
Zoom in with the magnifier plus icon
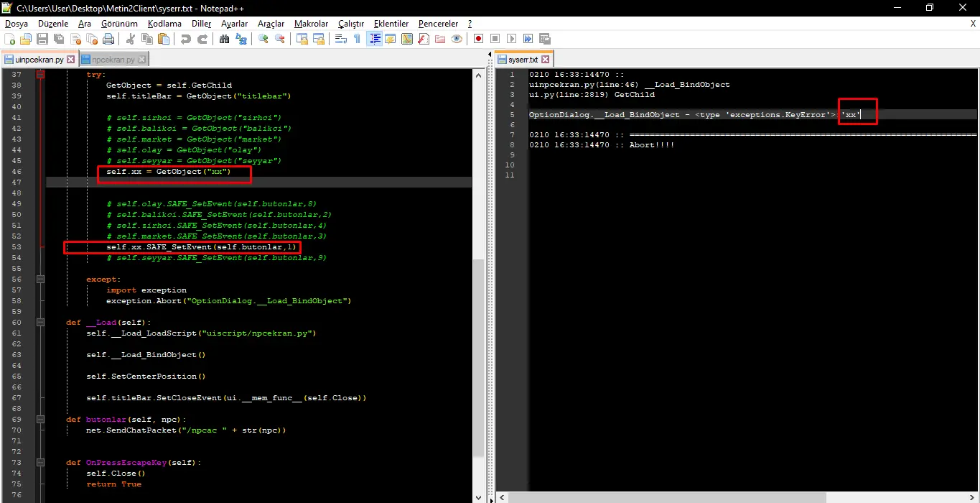tap(263, 39)
